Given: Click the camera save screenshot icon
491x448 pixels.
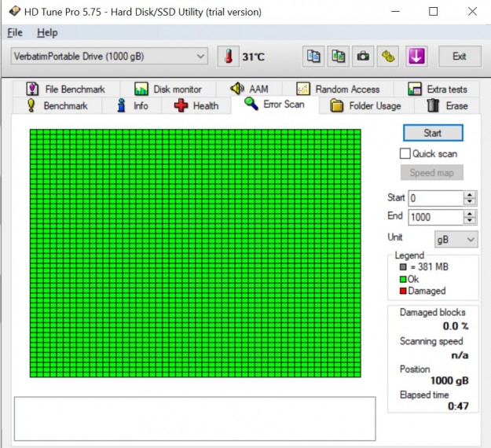Looking at the screenshot, I should pyautogui.click(x=363, y=57).
